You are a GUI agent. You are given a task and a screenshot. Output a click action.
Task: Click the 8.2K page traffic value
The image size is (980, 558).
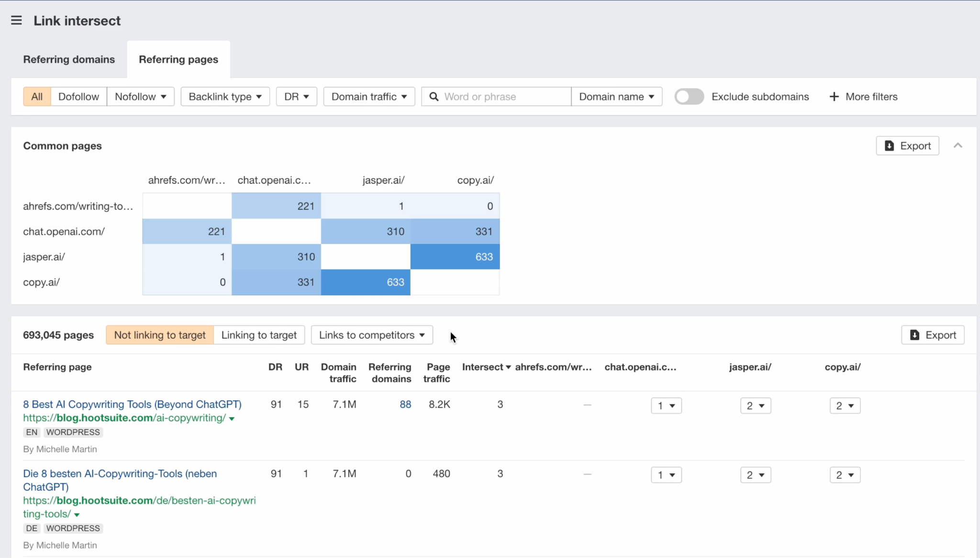439,404
